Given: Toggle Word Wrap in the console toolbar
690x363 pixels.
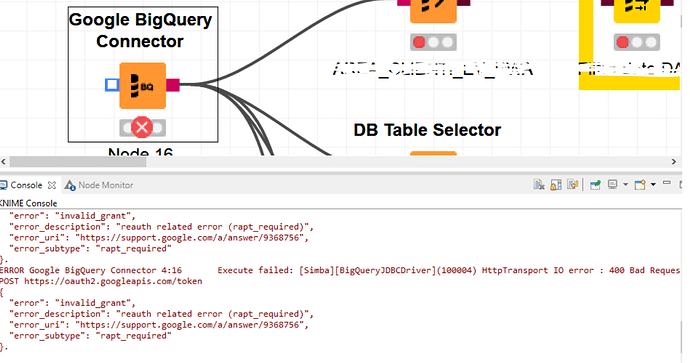Looking at the screenshot, I should 573,185.
